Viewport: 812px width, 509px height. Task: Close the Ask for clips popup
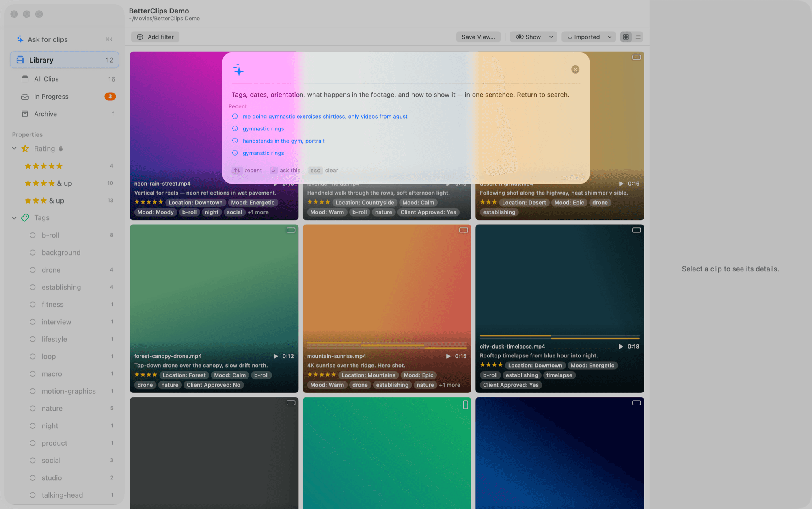coord(575,69)
